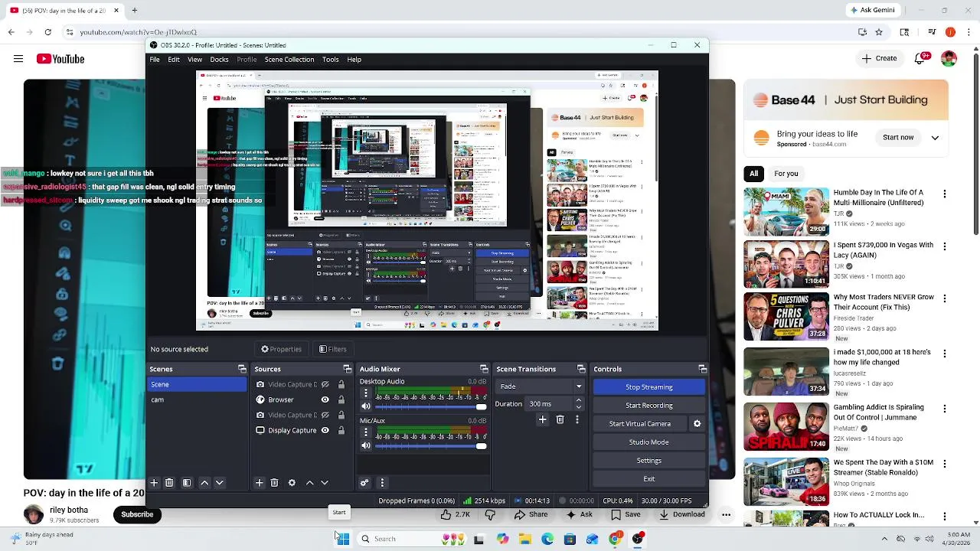This screenshot has height=551, width=980.
Task: Move the source up in the Sources list
Action: (309, 483)
